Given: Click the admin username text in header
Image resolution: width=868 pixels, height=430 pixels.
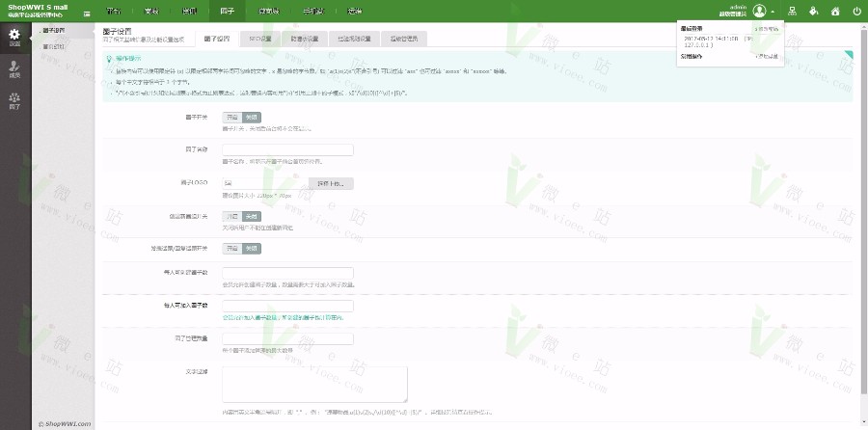Looking at the screenshot, I should [739, 7].
